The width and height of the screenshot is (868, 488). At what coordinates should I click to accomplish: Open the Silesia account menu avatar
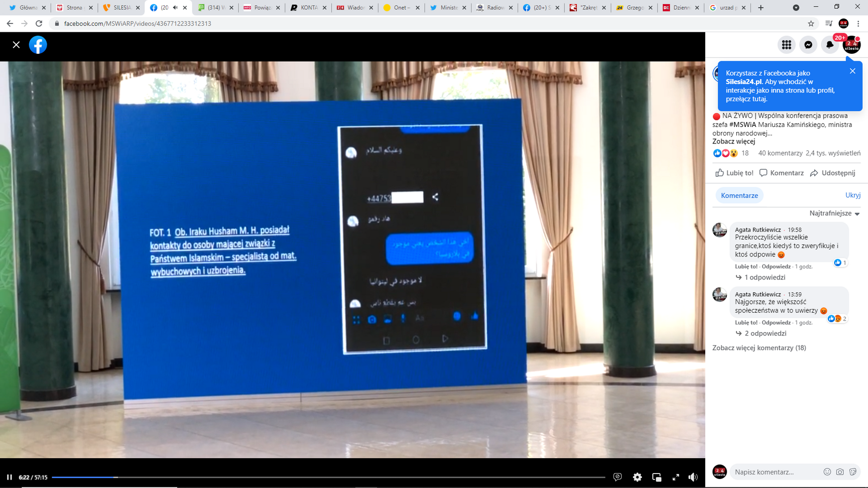click(852, 45)
